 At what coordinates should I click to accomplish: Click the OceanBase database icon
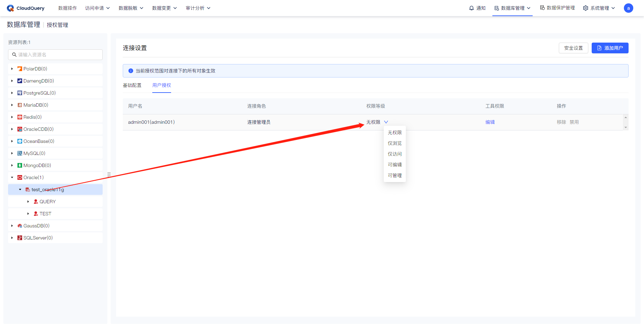20,141
